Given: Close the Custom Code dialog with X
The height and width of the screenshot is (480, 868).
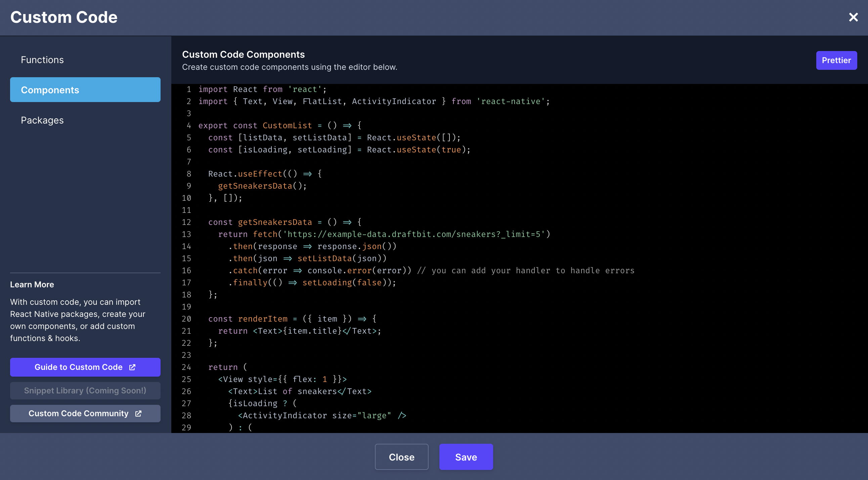Looking at the screenshot, I should [853, 17].
